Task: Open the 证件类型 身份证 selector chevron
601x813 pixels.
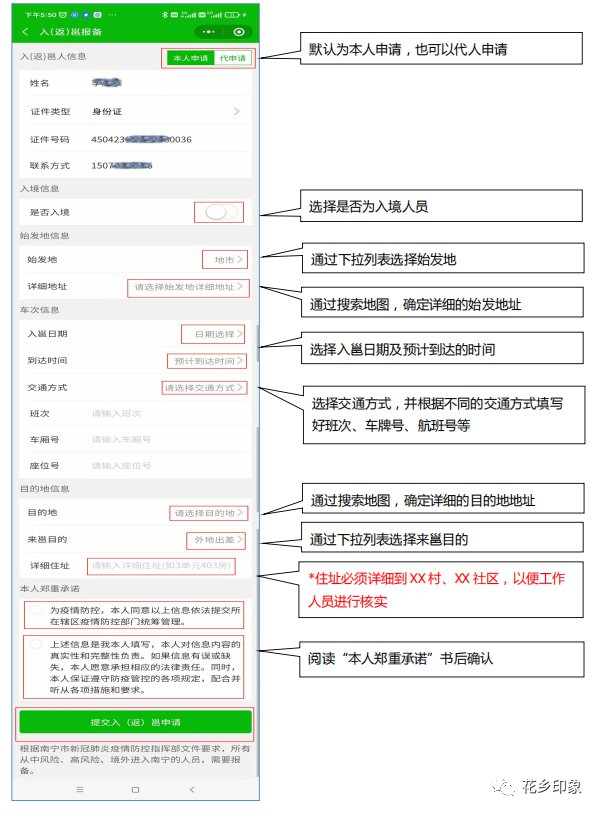Action: pyautogui.click(x=236, y=111)
